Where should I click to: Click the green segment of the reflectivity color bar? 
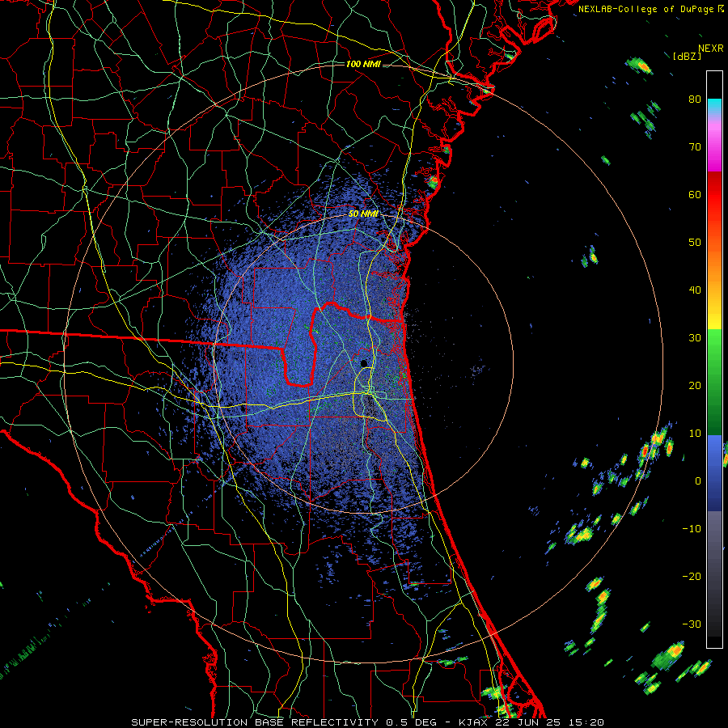(714, 382)
